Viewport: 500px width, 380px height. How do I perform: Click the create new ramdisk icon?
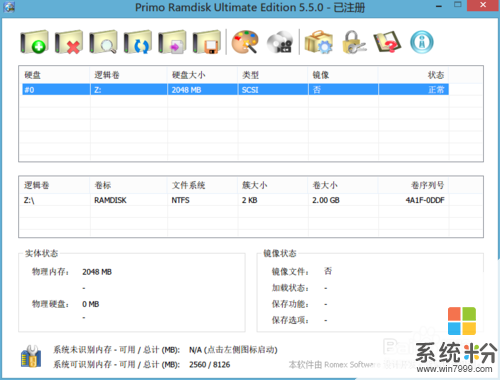tap(34, 42)
